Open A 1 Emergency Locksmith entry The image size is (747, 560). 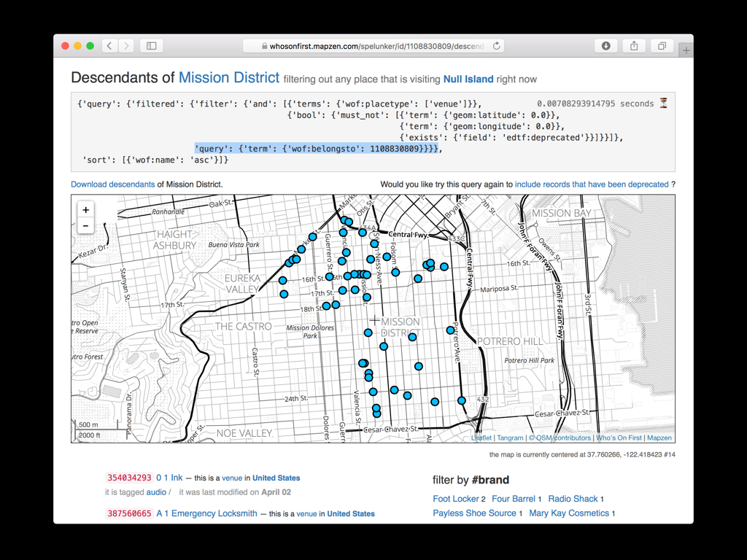pos(206,513)
